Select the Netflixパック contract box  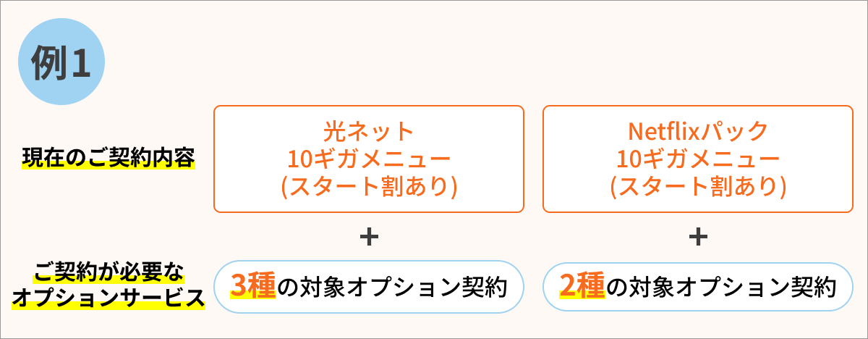tap(698, 159)
